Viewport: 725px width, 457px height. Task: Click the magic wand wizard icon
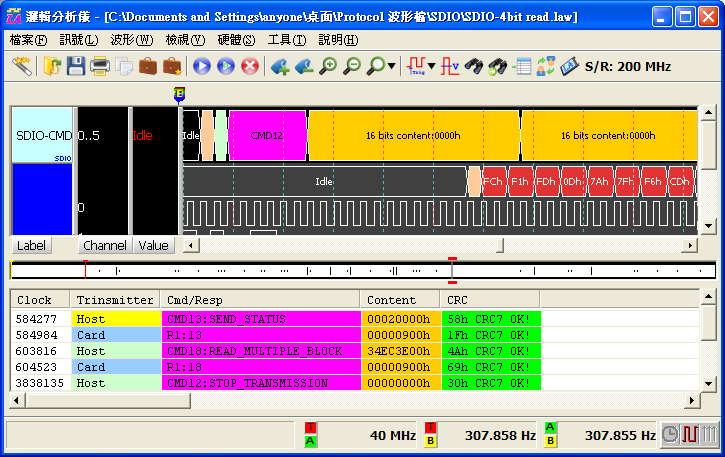[22, 66]
